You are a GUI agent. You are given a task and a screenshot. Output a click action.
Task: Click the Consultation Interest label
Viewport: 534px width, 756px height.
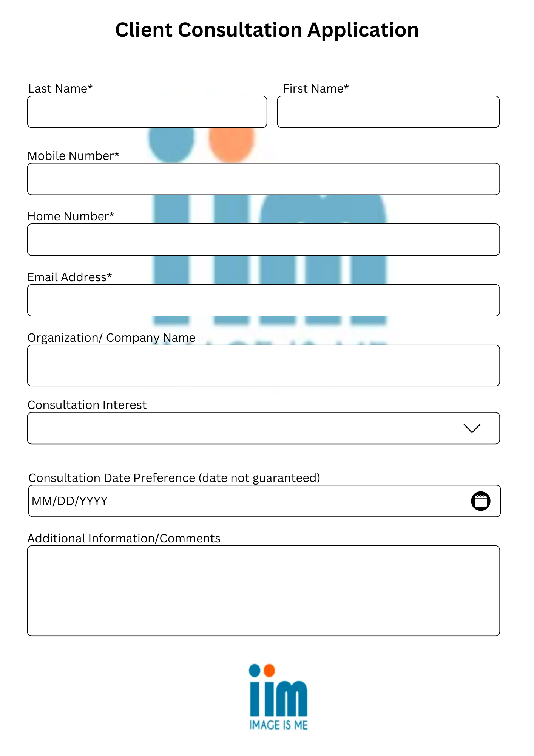tap(87, 405)
